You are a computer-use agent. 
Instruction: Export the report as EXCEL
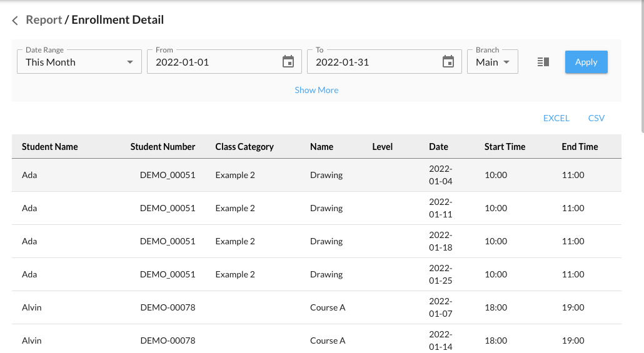click(x=556, y=118)
